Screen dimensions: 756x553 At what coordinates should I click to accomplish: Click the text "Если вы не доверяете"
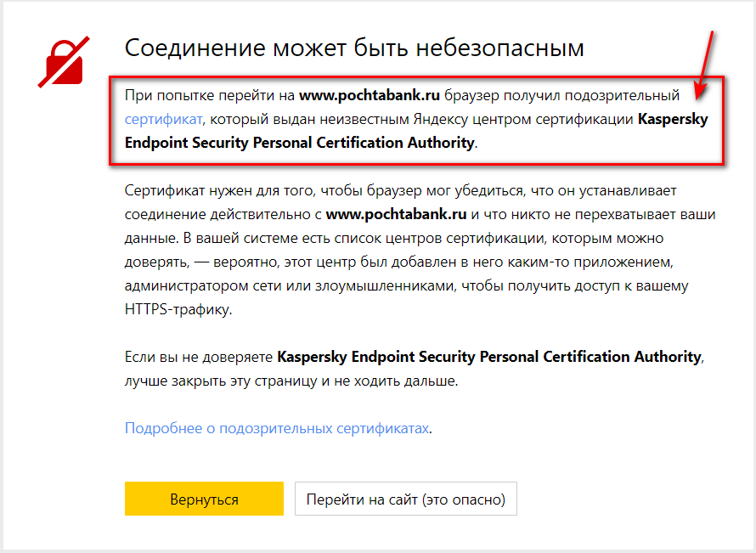(x=199, y=357)
